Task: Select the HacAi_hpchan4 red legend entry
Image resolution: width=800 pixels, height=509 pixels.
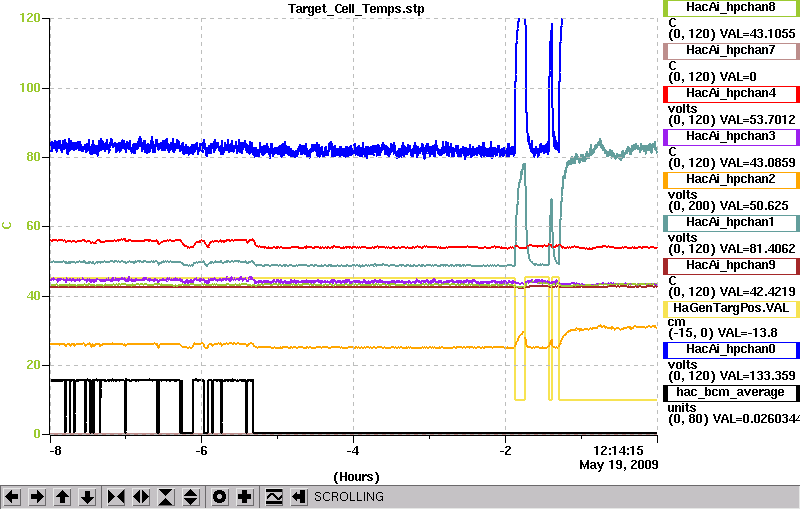Action: 731,94
